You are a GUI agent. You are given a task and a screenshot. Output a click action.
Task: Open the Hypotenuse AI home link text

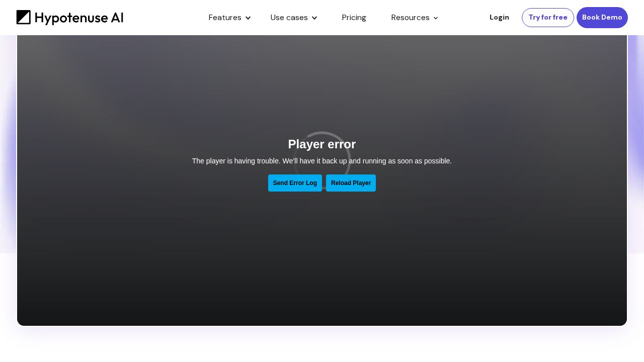point(79,18)
